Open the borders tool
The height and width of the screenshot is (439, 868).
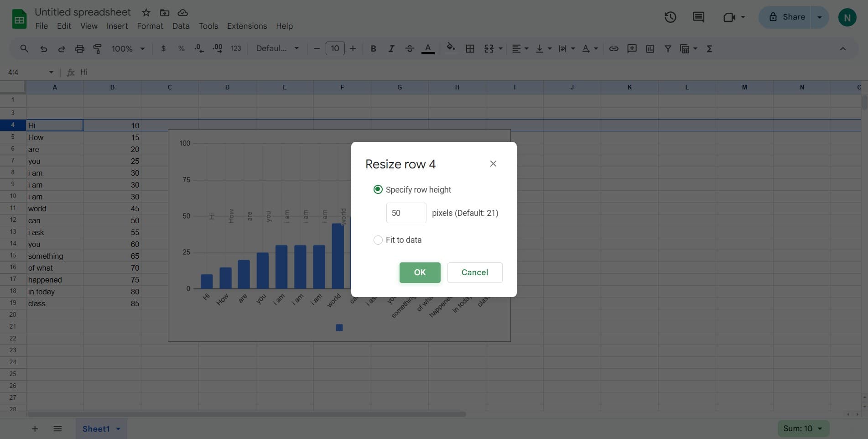[x=470, y=48]
